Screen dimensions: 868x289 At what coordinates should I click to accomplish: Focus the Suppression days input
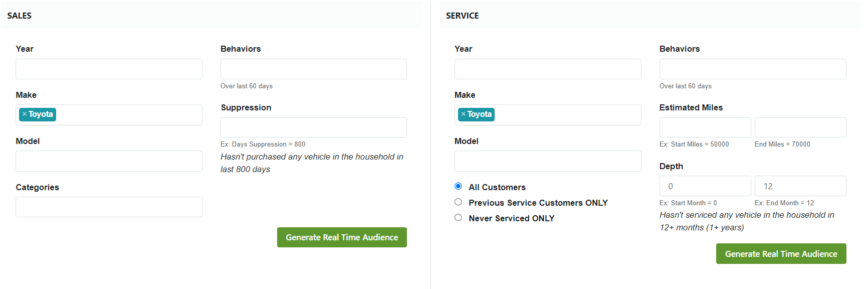click(313, 127)
